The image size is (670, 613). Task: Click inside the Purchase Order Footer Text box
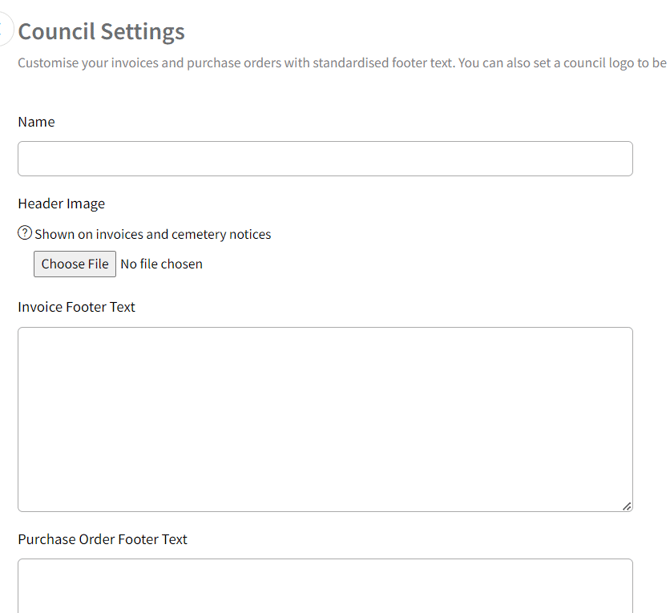coord(325,586)
